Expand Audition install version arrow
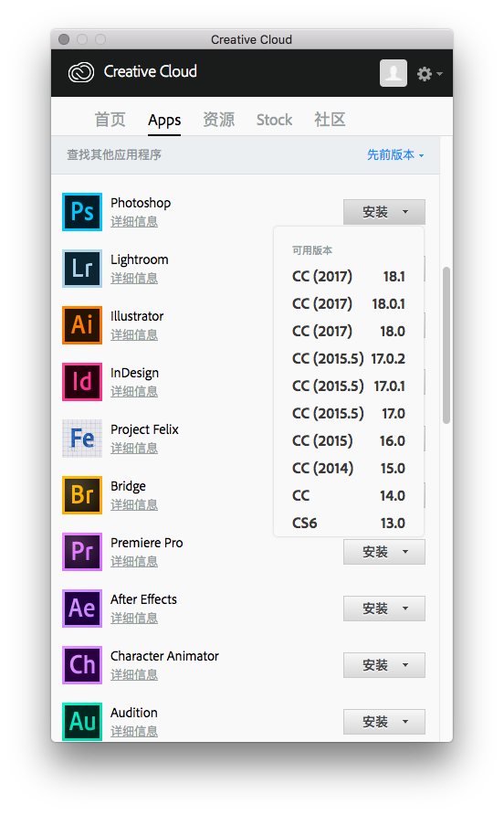The width and height of the screenshot is (504, 815). (405, 722)
